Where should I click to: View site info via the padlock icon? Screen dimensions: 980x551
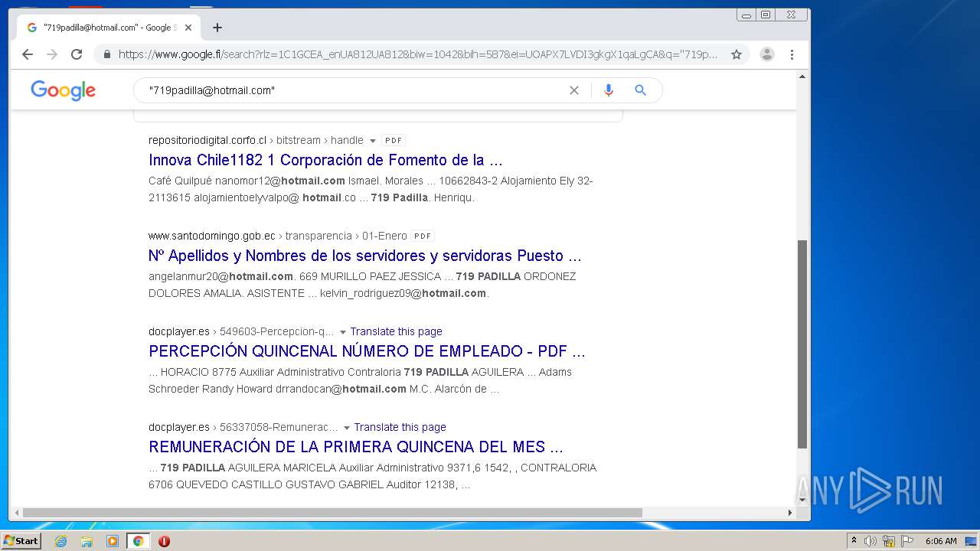point(106,54)
